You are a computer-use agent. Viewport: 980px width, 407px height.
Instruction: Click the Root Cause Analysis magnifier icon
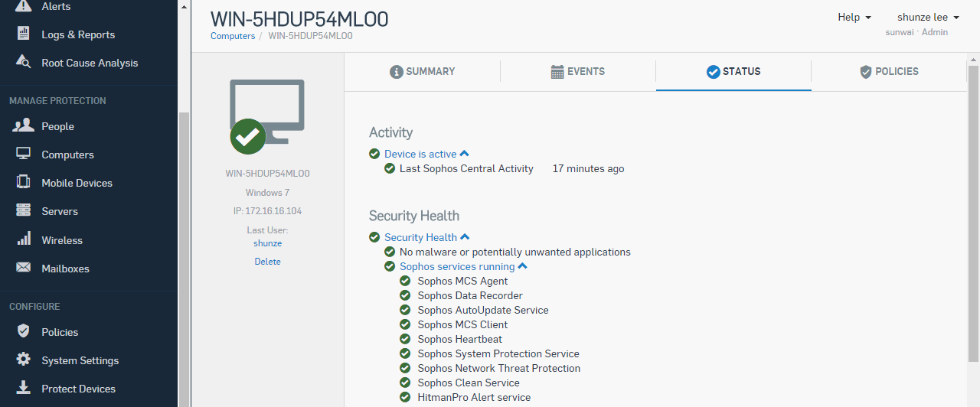(x=24, y=63)
